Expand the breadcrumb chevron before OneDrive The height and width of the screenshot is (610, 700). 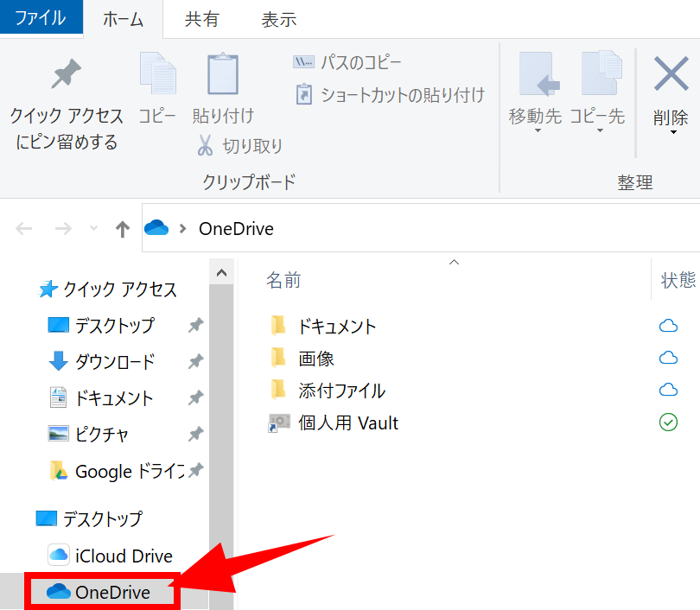pos(182,229)
